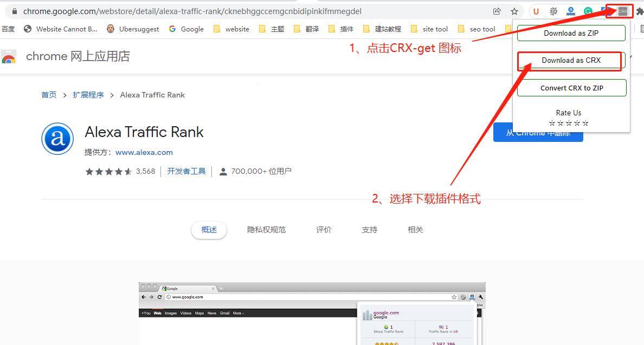The image size is (644, 345).
Task: Click the 'Convert CRX to ZIP' button
Action: [572, 88]
